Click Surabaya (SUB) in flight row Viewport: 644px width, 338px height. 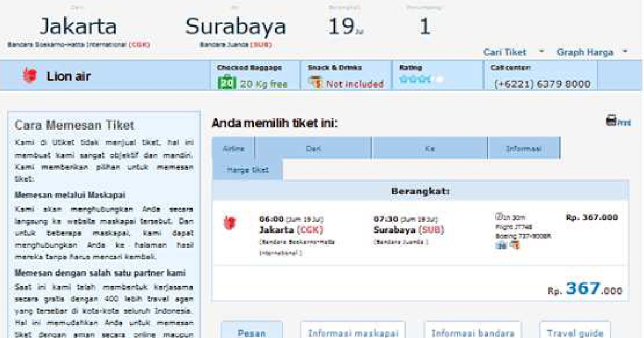coord(409,230)
